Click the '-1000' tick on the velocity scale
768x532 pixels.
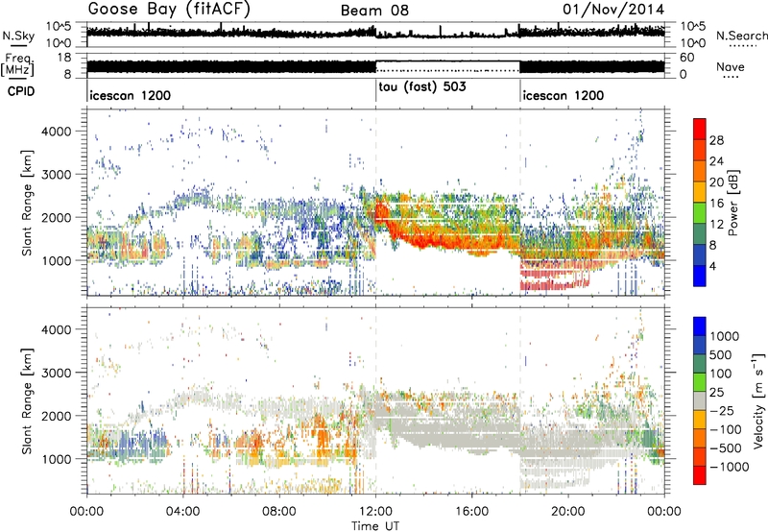tap(729, 467)
